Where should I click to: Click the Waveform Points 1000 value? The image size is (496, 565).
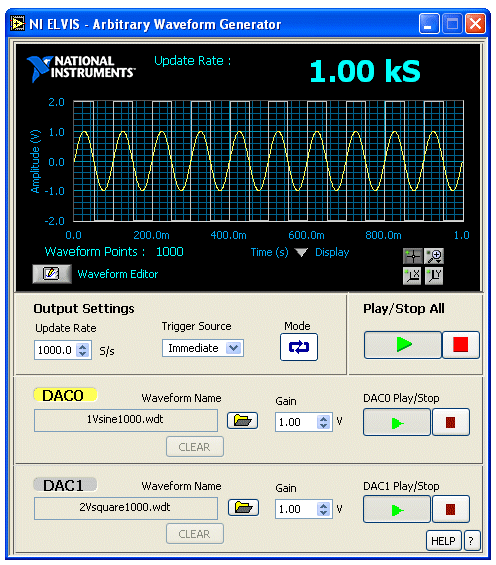pos(170,252)
